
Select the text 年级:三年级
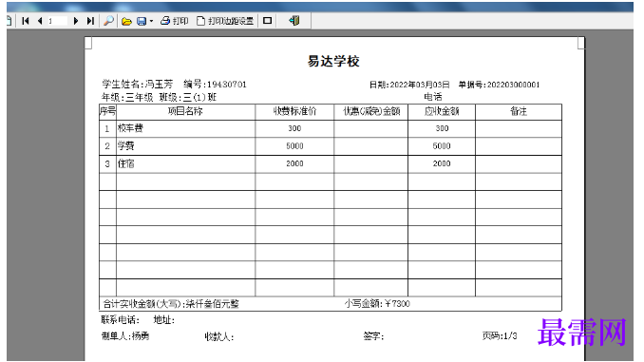point(127,97)
